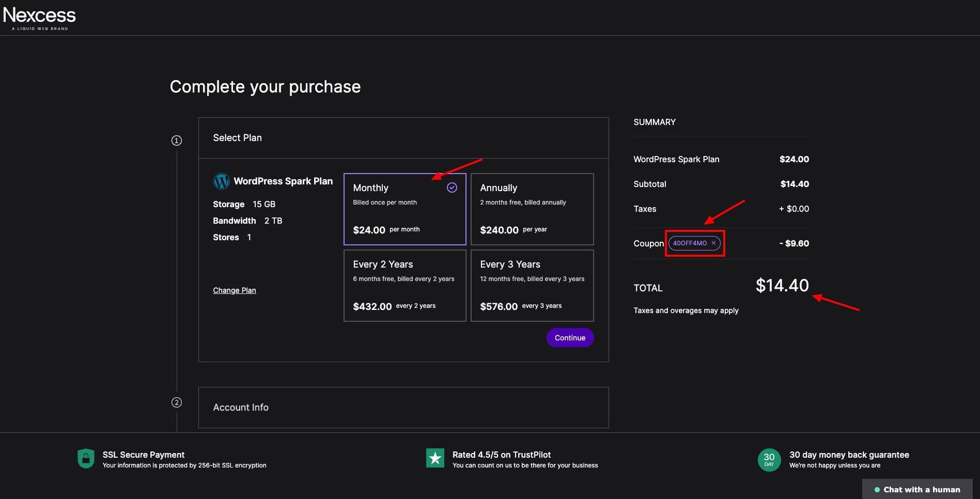Click the TrustPilot green star icon
The height and width of the screenshot is (499, 980).
coord(435,458)
